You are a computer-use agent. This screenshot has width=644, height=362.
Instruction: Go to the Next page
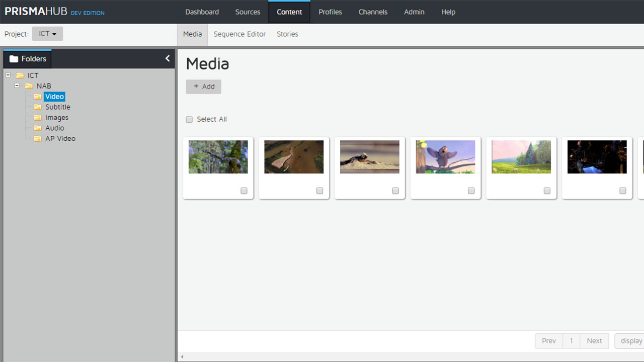[x=594, y=341]
